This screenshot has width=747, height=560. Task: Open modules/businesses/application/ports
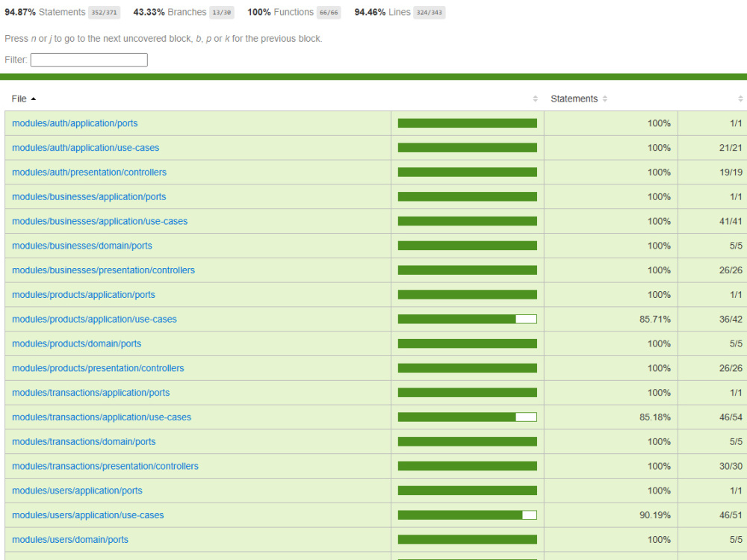point(89,196)
